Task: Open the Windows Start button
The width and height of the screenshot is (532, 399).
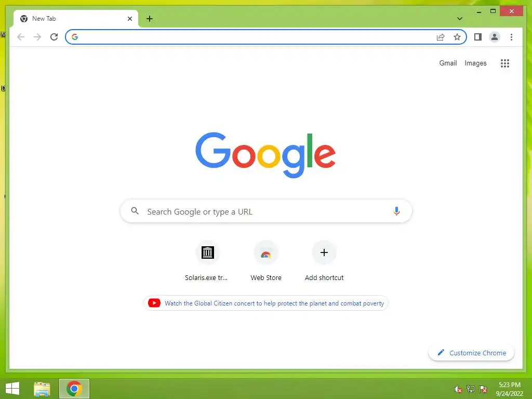Action: pos(12,389)
